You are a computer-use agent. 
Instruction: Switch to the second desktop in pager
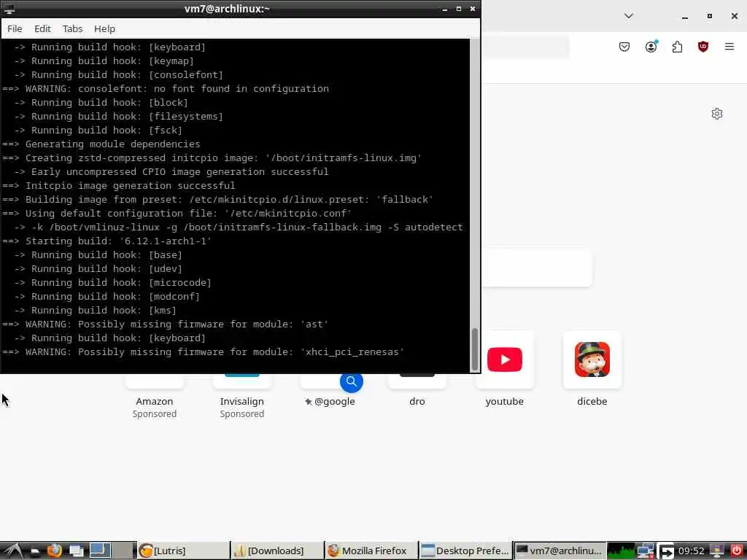tap(123, 551)
